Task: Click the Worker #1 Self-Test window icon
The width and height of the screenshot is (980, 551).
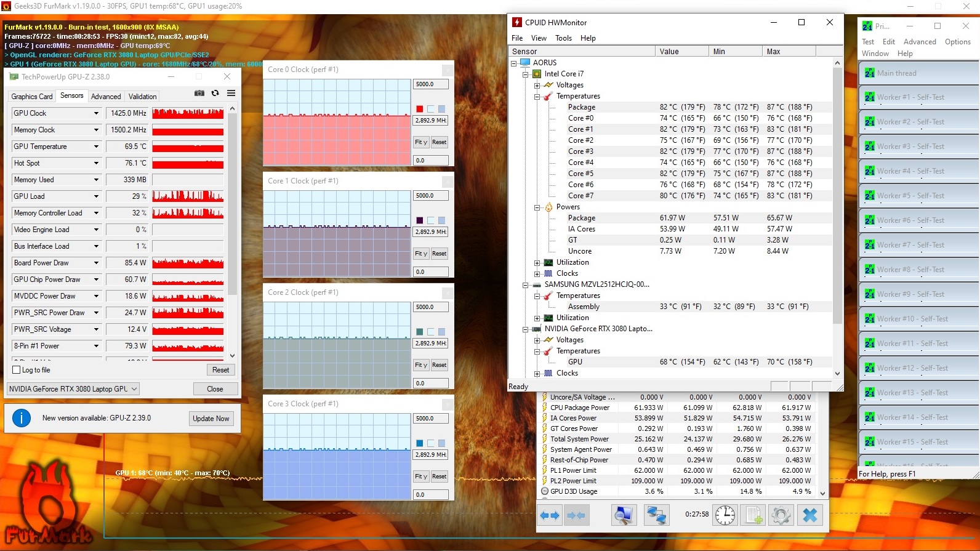Action: point(869,97)
